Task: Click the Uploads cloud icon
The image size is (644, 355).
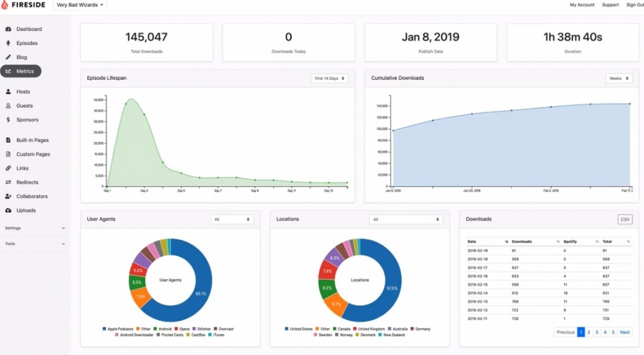Action: pos(8,210)
